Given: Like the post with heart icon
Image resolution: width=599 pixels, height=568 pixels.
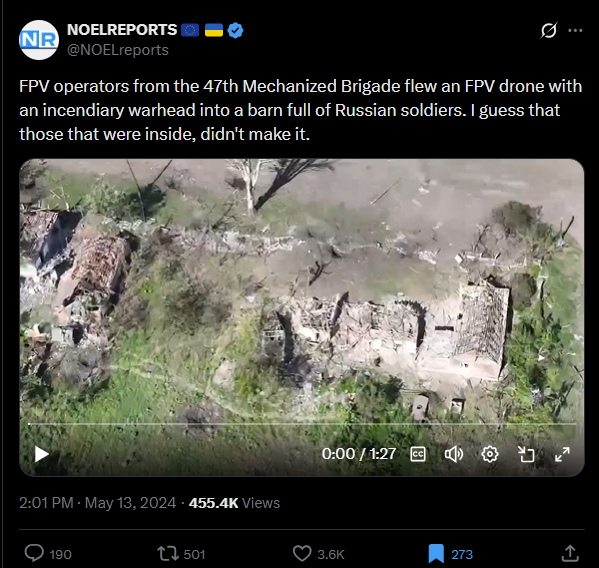Looking at the screenshot, I should pyautogui.click(x=302, y=553).
